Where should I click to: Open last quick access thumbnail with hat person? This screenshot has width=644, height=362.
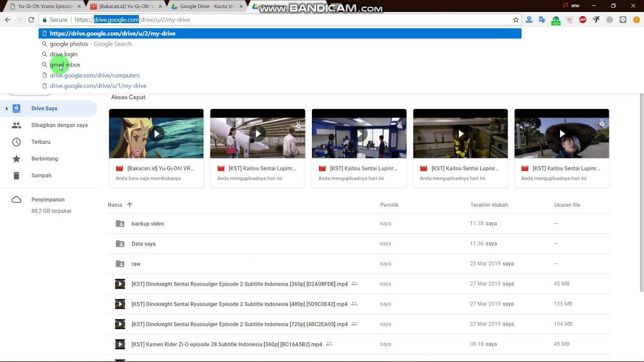(x=561, y=134)
